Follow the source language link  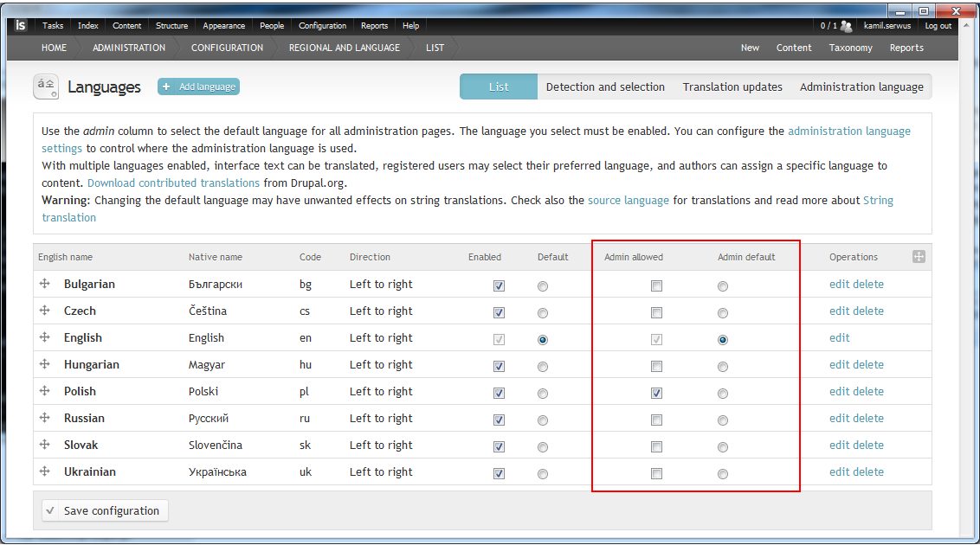(629, 201)
